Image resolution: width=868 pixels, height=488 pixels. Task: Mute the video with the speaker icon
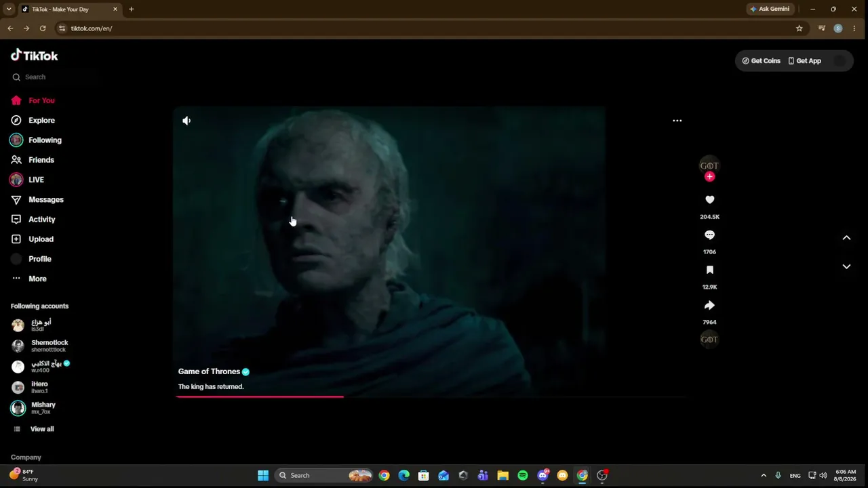point(186,121)
